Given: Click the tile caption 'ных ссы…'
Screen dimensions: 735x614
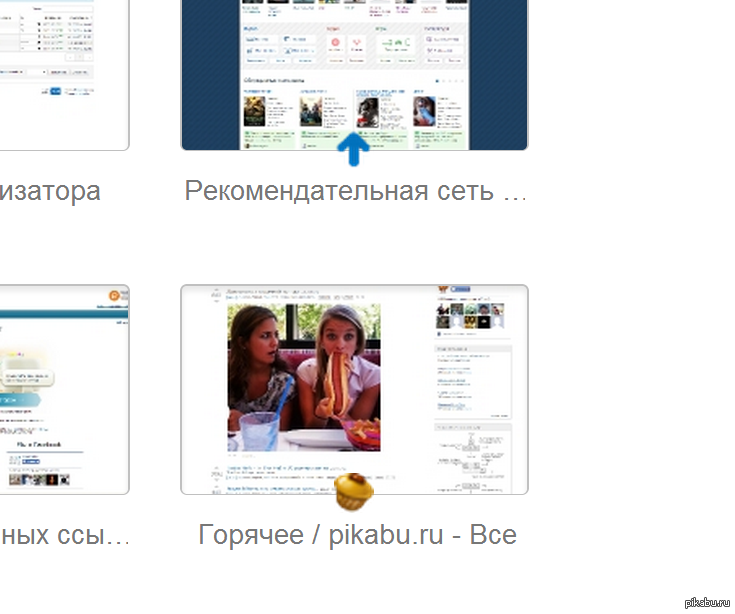Looking at the screenshot, I should [x=64, y=534].
